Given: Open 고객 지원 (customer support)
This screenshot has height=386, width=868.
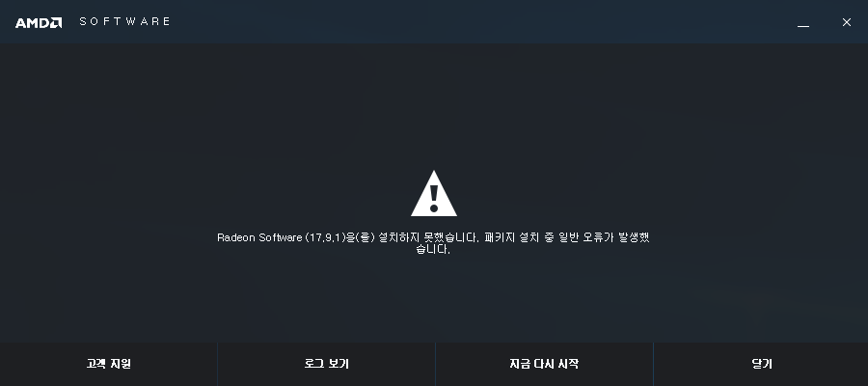Looking at the screenshot, I should (x=108, y=364).
